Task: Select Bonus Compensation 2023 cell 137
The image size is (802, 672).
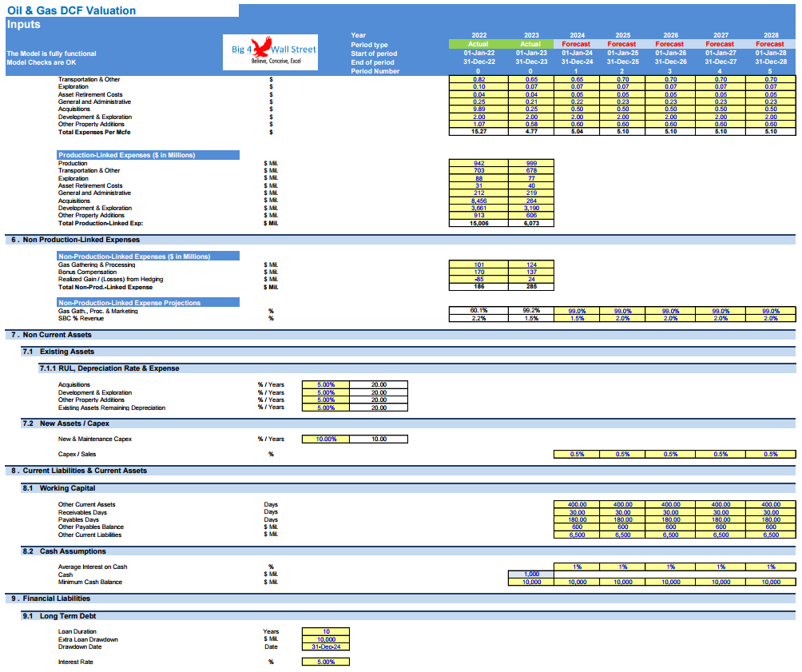Action: click(531, 272)
